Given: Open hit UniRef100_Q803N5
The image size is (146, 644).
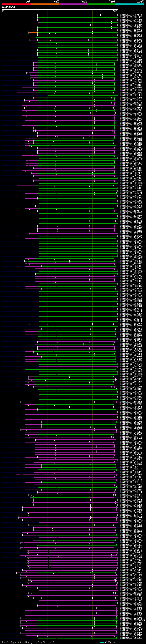Looking at the screenshot, I should tap(131, 417).
